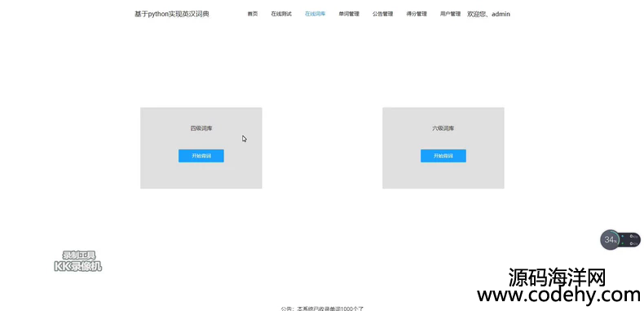
Task: Start memorizing words in 六级词库 card
Action: pos(443,156)
